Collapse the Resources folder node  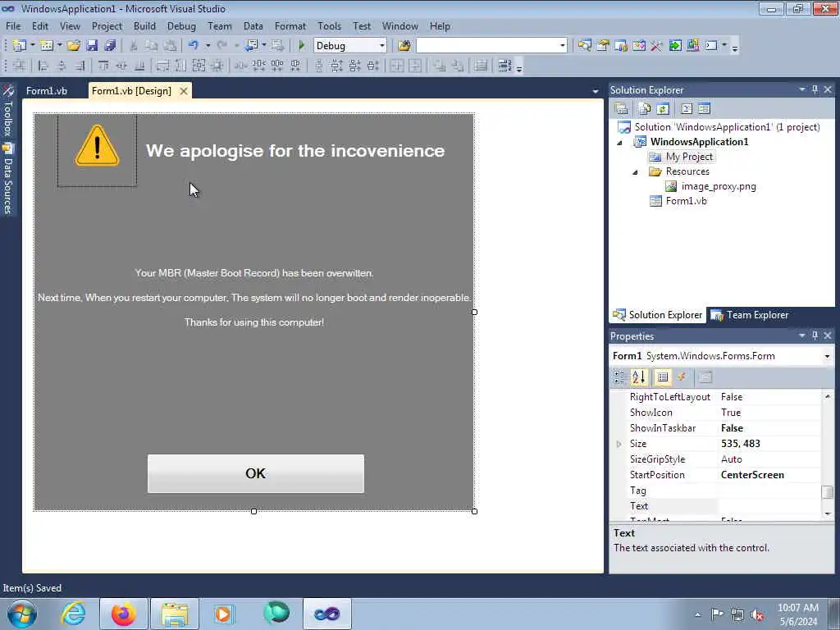point(636,172)
